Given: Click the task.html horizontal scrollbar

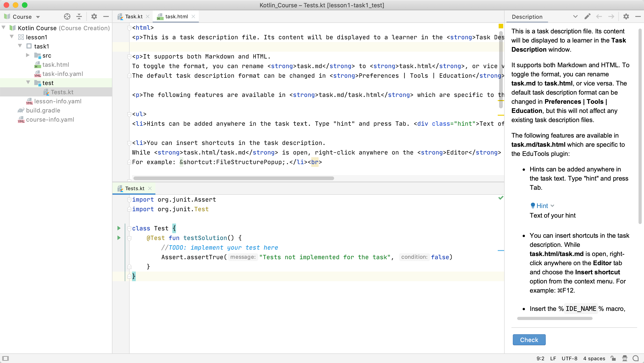Looking at the screenshot, I should tap(234, 178).
